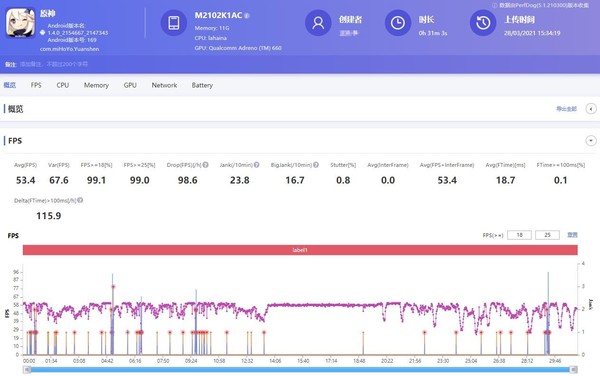Open the help icon beside Delta(FTime)>100ms
600x376 pixels.
(x=80, y=200)
